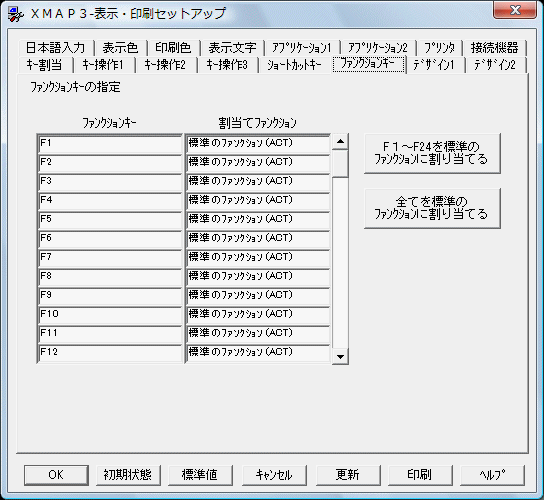Open the キー操作2 tab
Viewport: 544px width, 500px height.
pyautogui.click(x=165, y=65)
